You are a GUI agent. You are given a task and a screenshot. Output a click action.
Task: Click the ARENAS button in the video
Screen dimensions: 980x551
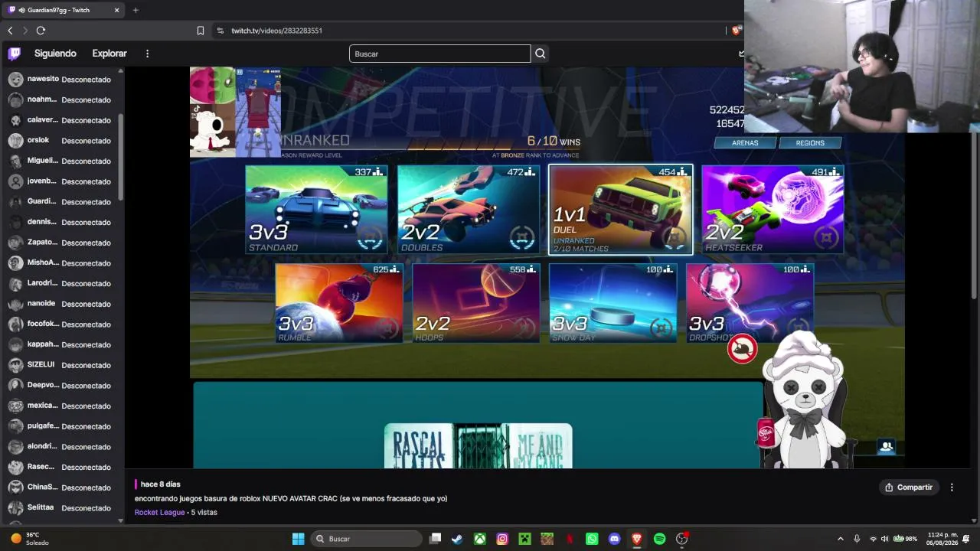(745, 143)
